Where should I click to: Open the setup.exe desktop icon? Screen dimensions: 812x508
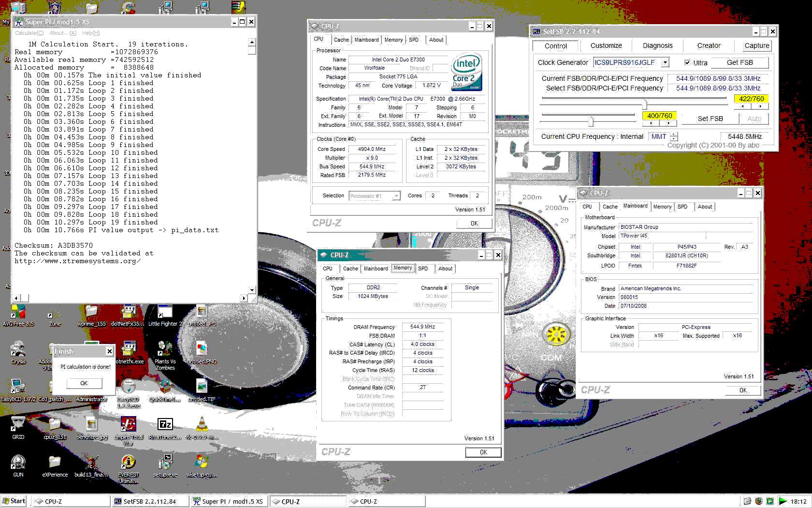pos(165,466)
